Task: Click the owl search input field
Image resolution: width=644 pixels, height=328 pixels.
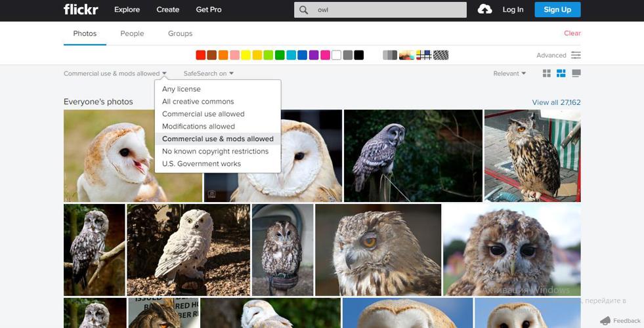Action: (387, 10)
